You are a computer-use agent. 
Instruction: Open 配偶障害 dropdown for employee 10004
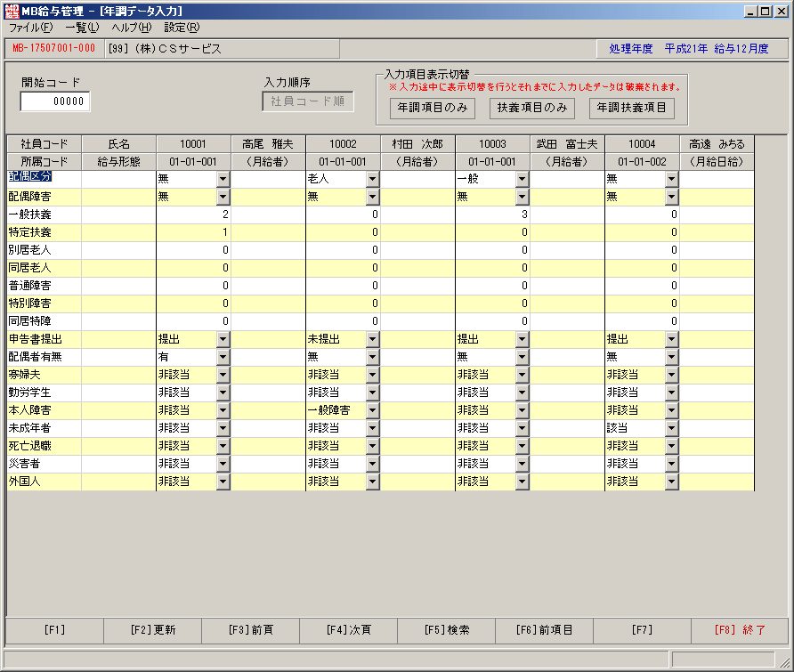pos(671,197)
